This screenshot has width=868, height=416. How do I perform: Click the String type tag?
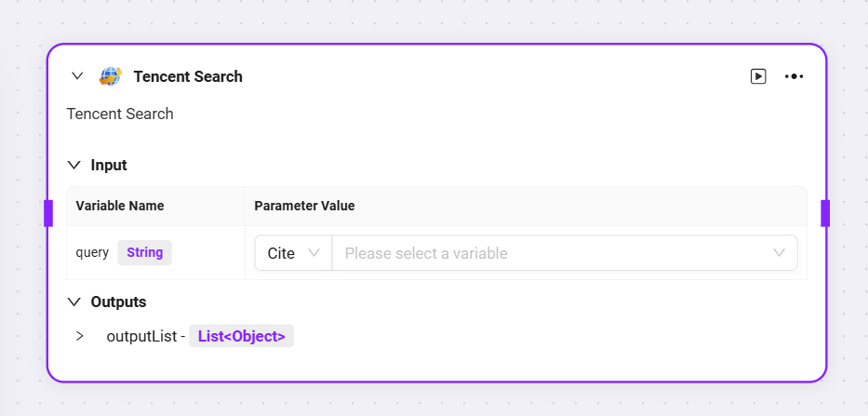click(x=144, y=252)
